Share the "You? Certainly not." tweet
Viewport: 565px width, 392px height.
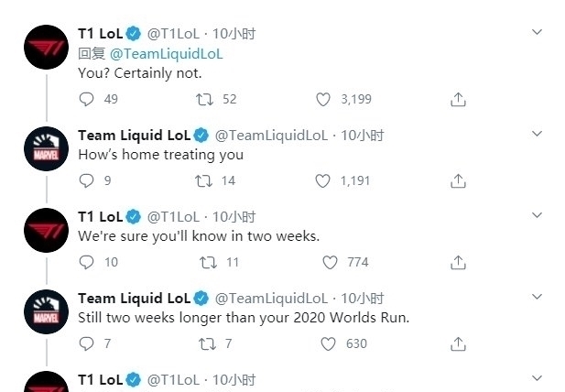click(458, 100)
